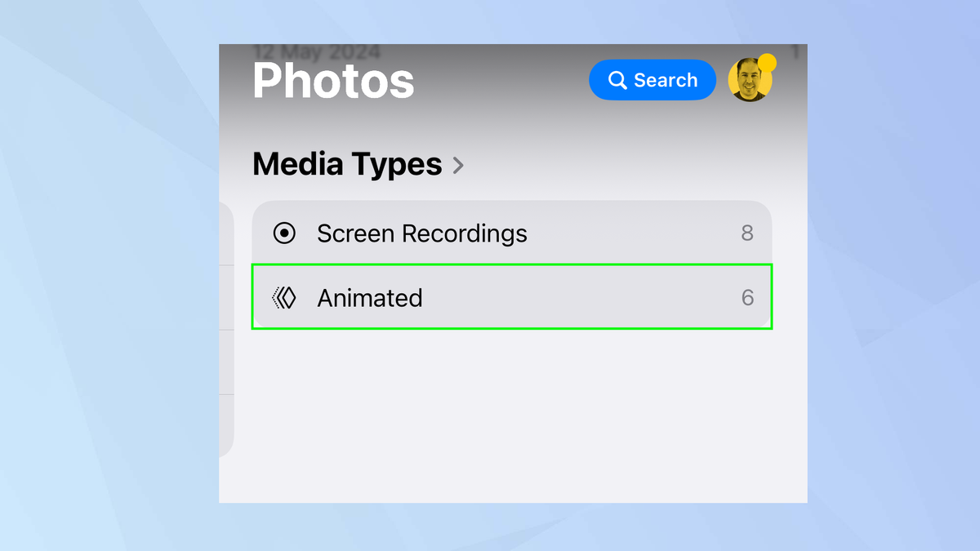Click the number 1 at top-right corner
The height and width of the screenshot is (551, 980).
[795, 54]
